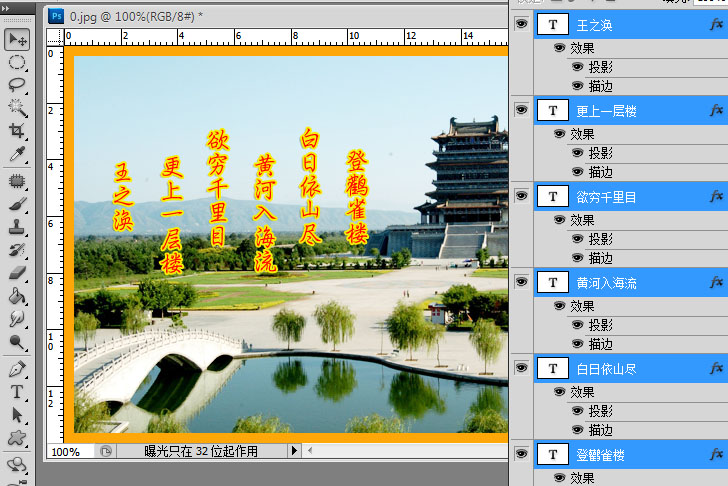Image resolution: width=728 pixels, height=486 pixels.
Task: Select the 王之涣 layer name
Action: coord(594,25)
